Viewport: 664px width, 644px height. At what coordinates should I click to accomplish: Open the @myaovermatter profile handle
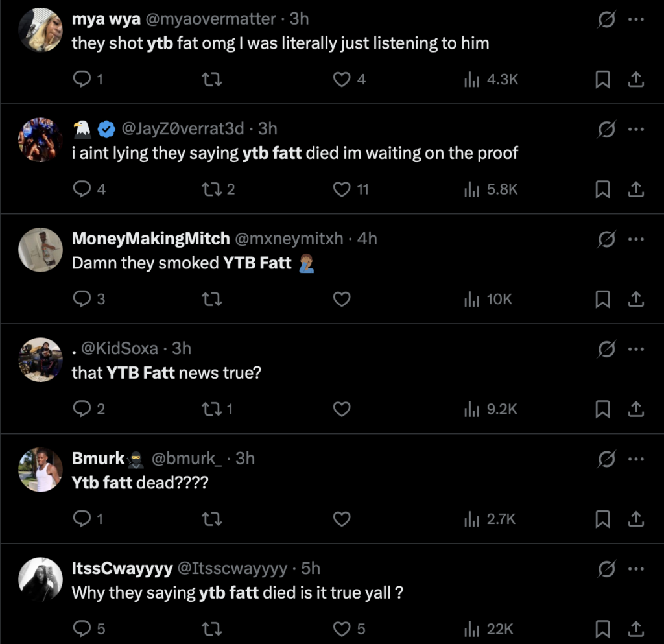tap(211, 19)
